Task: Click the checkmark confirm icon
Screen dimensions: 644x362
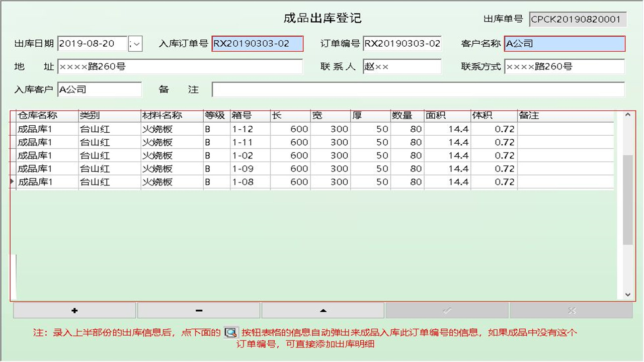Action: tap(447, 310)
